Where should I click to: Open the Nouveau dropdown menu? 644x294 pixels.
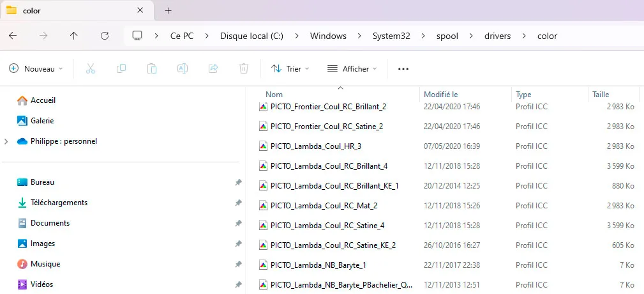click(x=36, y=68)
